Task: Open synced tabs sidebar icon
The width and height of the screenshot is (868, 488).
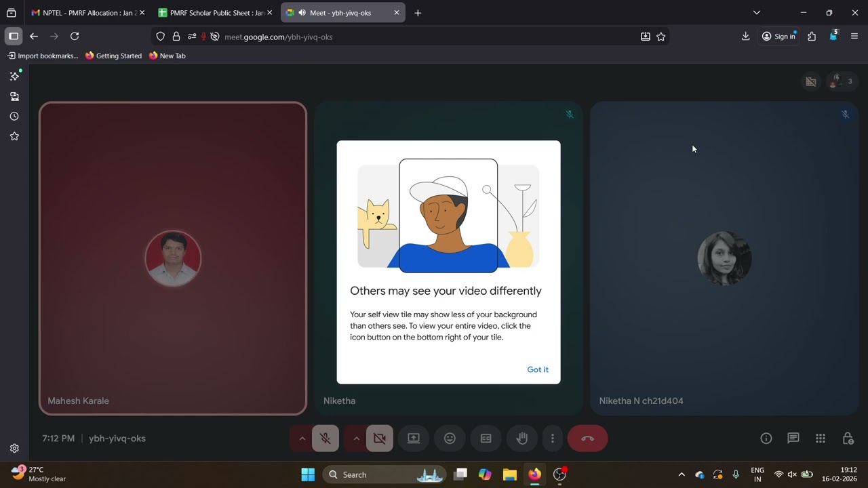Action: click(x=14, y=96)
